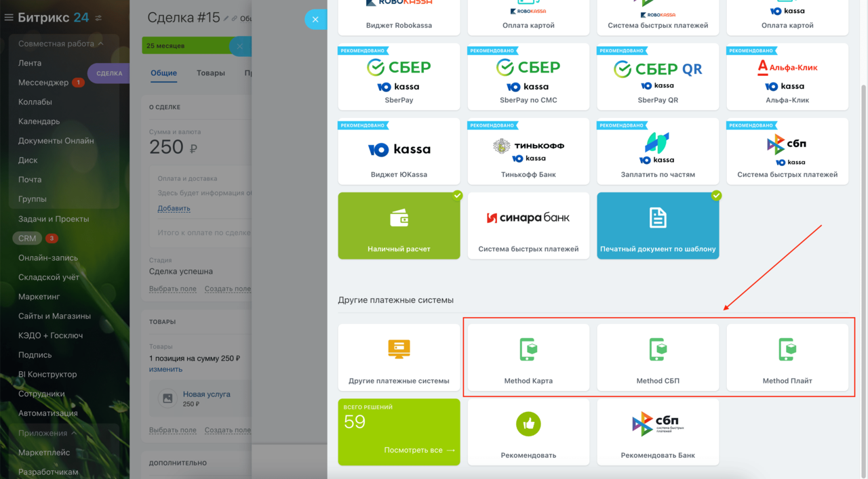The width and height of the screenshot is (868, 479).
Task: Click the 250 ₽ deal amount value
Action: 174,147
